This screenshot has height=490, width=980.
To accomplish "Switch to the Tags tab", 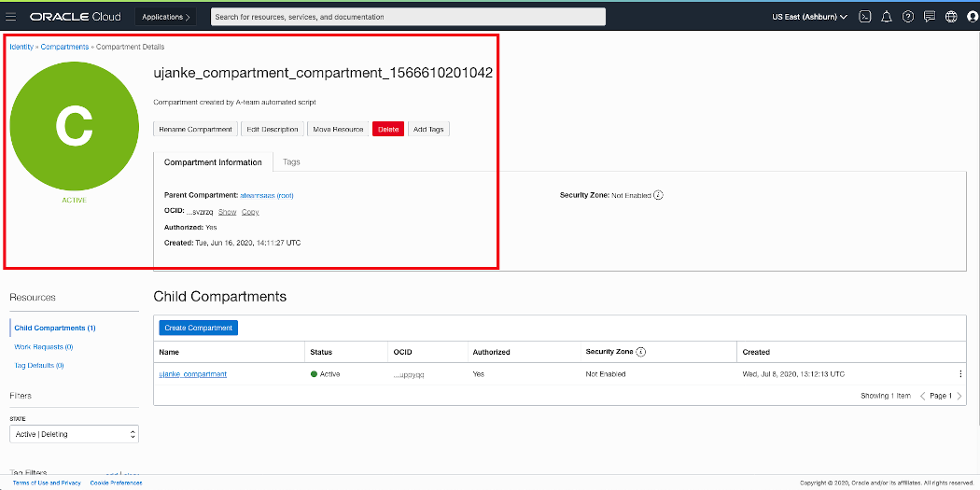I will click(x=291, y=162).
